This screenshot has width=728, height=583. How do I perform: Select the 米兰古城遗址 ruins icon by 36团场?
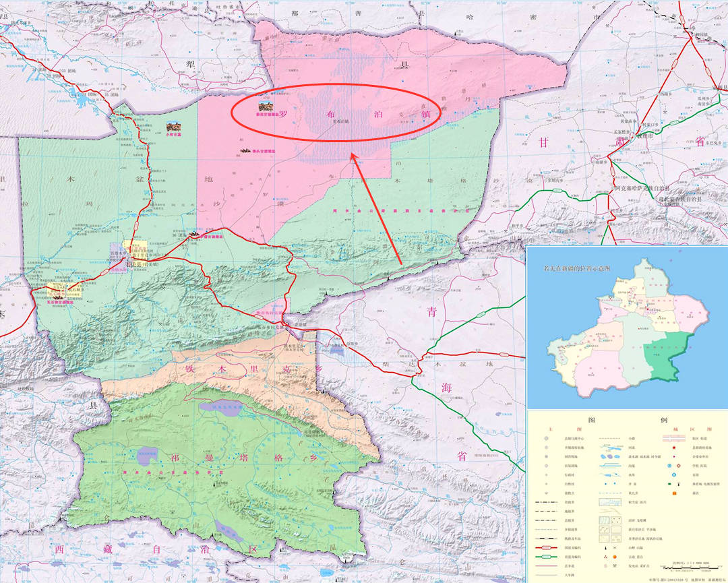click(195, 235)
